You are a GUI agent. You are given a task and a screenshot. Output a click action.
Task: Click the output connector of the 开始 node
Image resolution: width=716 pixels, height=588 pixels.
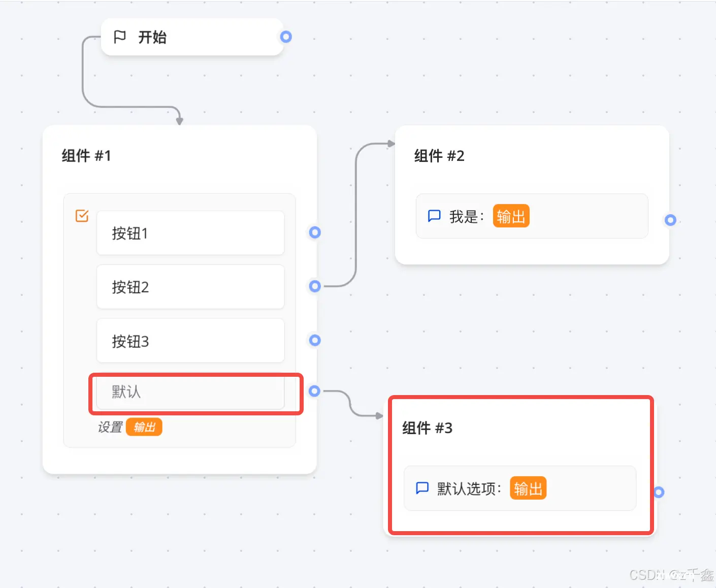tap(286, 37)
